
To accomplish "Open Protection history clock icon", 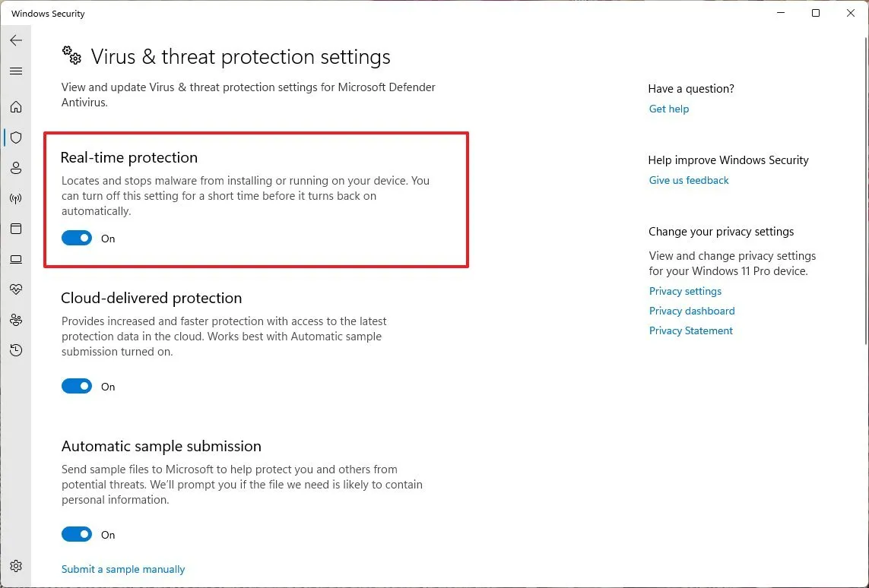I will [16, 350].
